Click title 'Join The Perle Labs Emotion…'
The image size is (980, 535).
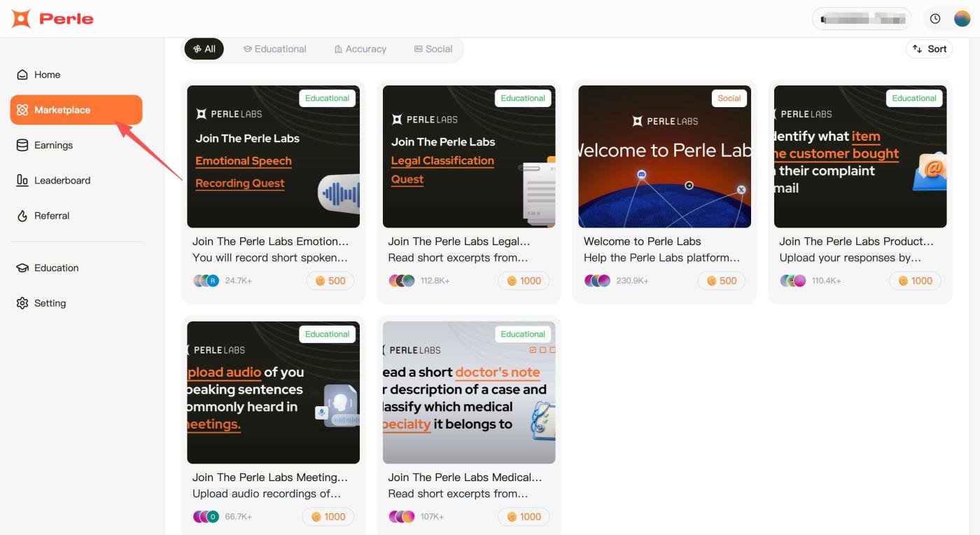click(270, 242)
